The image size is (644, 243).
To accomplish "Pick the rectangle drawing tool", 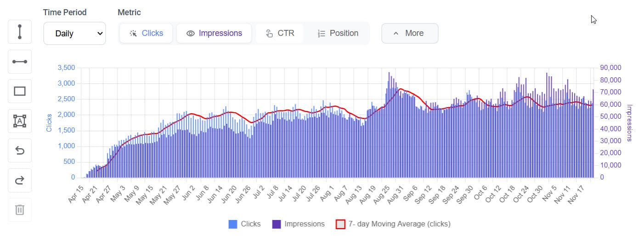I will (x=20, y=91).
